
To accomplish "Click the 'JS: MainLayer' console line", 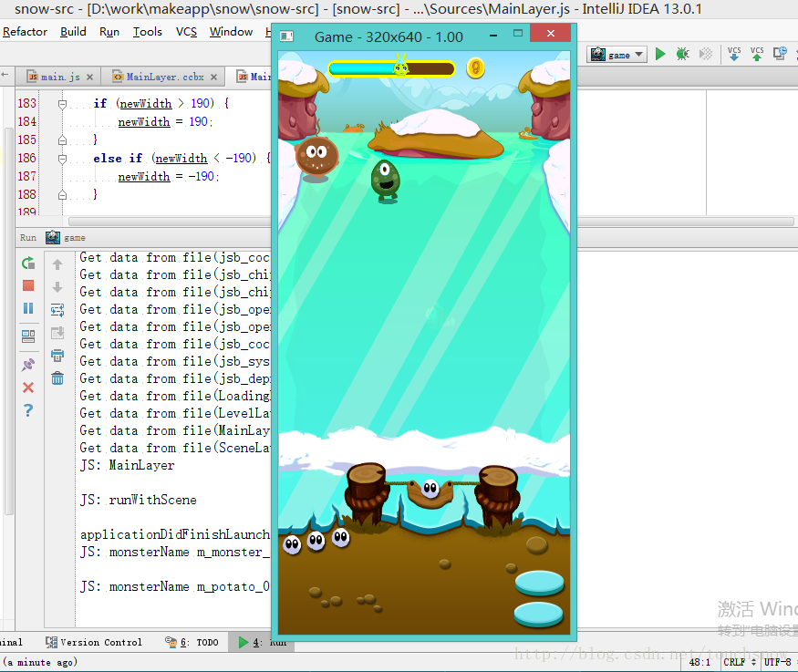I will click(x=128, y=465).
